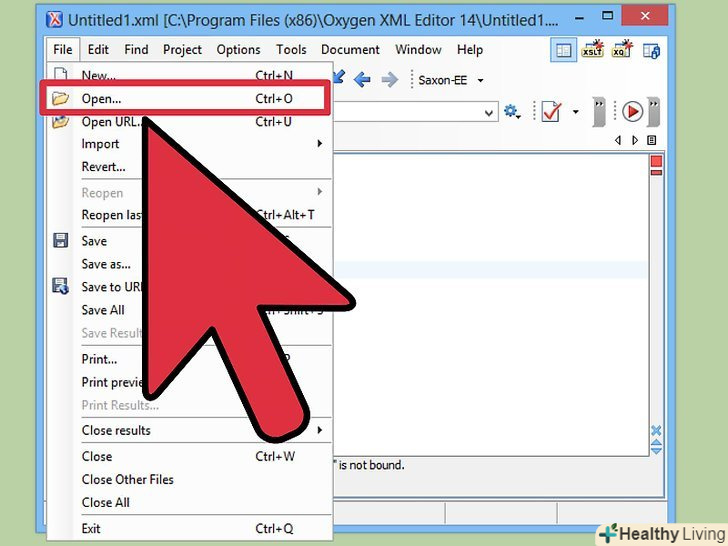This screenshot has height=546, width=728.
Task: Select Exit menu entry
Action: [189, 529]
